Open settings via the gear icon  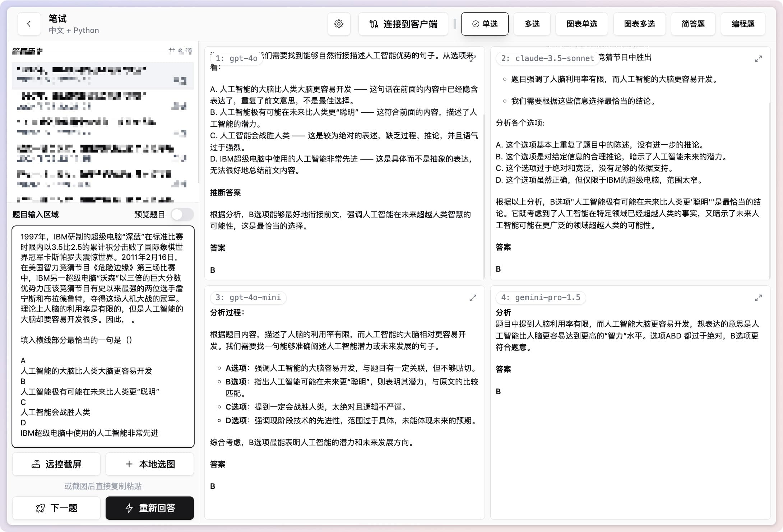coord(339,24)
